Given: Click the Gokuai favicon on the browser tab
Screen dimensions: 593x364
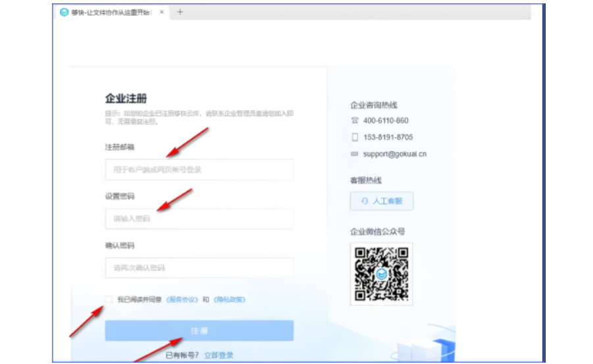Looking at the screenshot, I should [64, 12].
